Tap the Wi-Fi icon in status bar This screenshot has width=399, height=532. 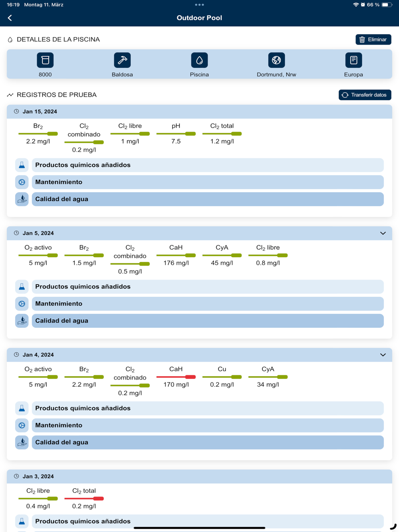[x=356, y=5]
